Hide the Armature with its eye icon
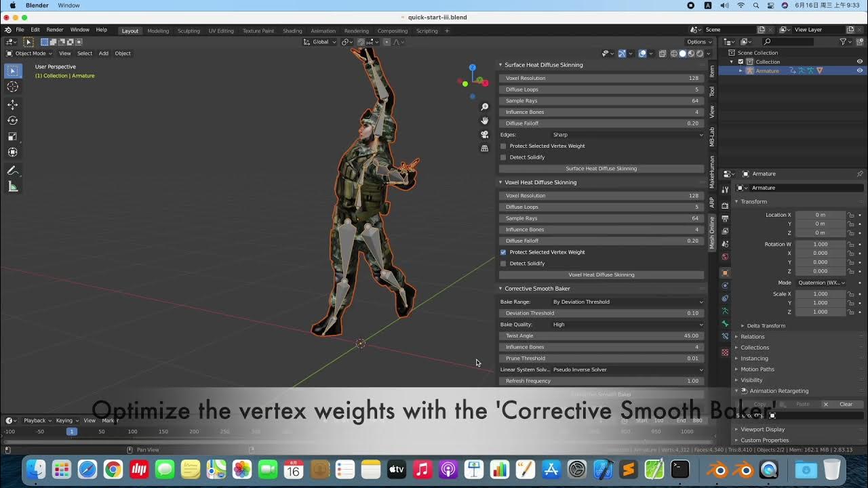This screenshot has height=488, width=868. coord(860,70)
